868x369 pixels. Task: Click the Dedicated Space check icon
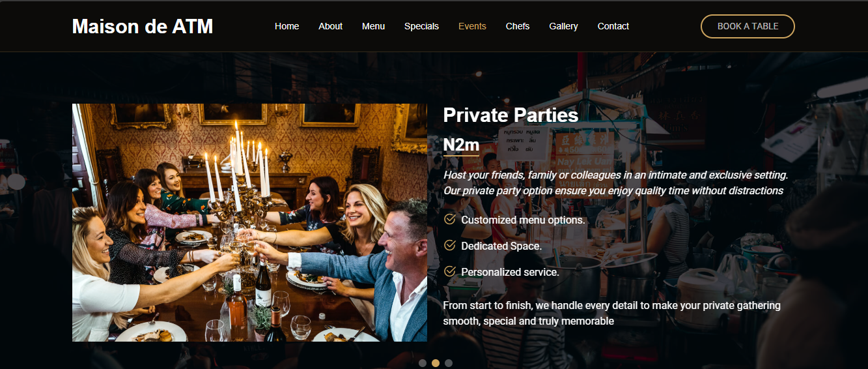point(449,245)
